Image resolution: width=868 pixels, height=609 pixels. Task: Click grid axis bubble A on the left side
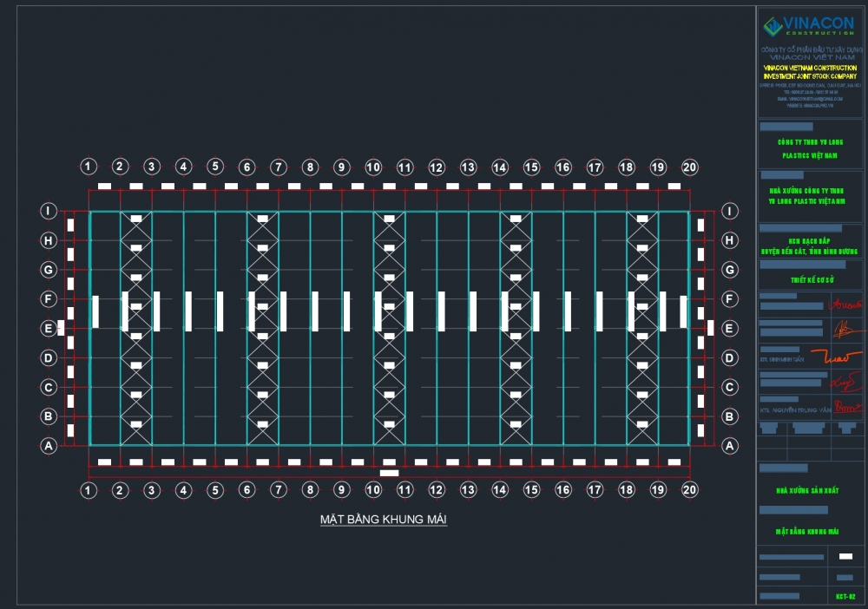pos(49,446)
